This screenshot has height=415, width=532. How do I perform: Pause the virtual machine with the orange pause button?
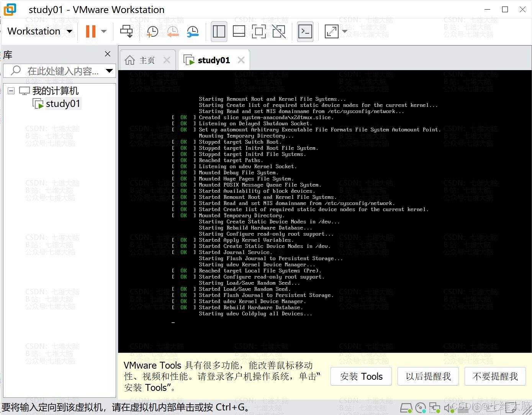click(x=91, y=31)
